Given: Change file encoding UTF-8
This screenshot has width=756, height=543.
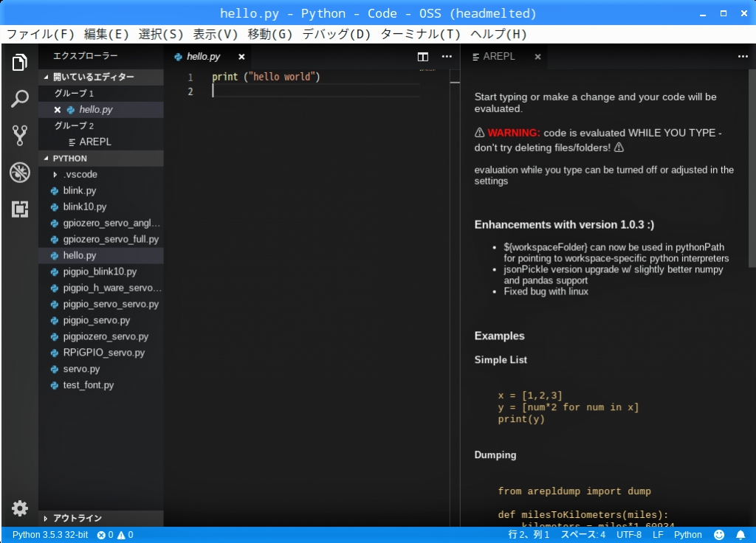Looking at the screenshot, I should point(629,535).
